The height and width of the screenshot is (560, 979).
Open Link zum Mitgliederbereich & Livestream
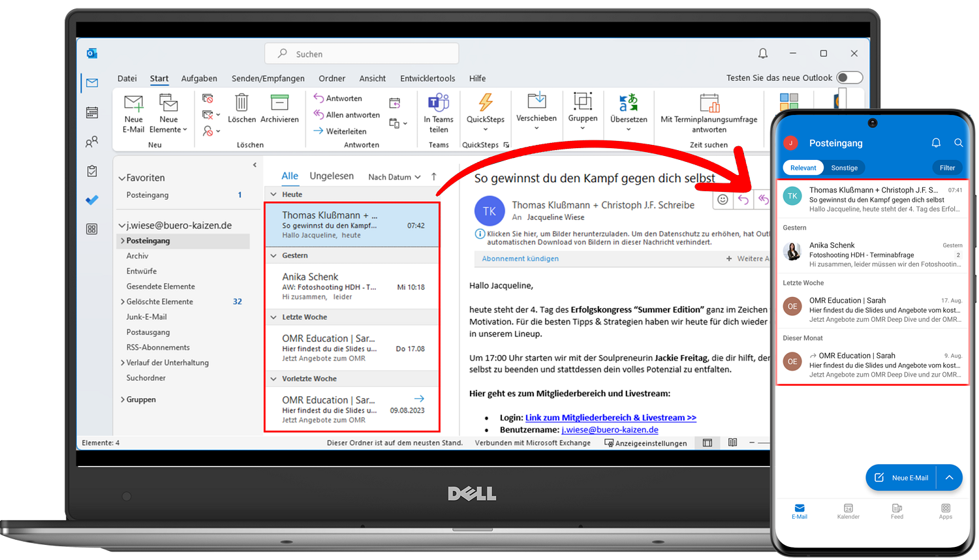[611, 418]
